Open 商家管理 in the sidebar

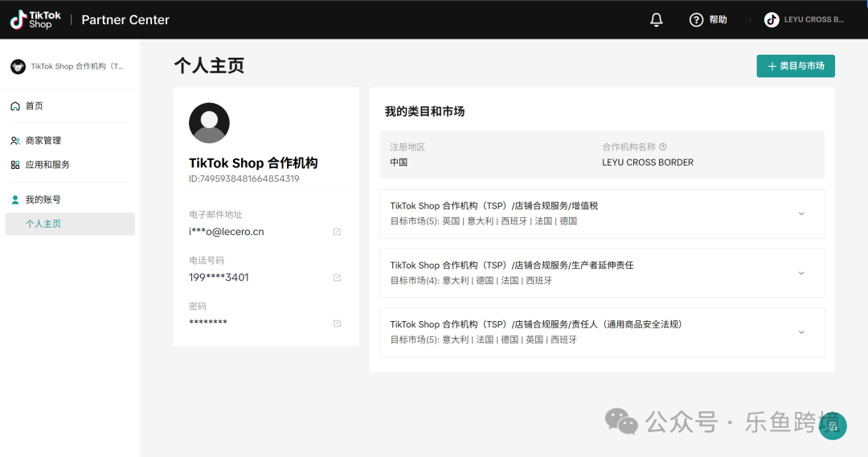coord(43,141)
